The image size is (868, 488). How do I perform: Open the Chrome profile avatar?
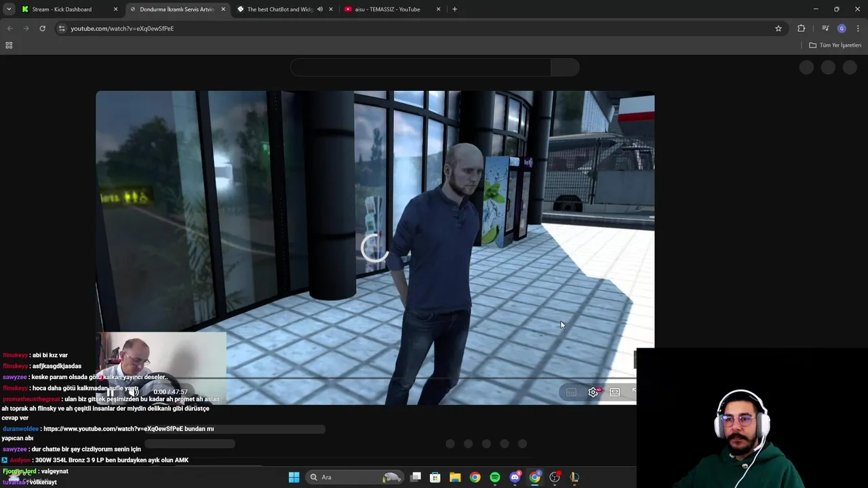pos(842,28)
